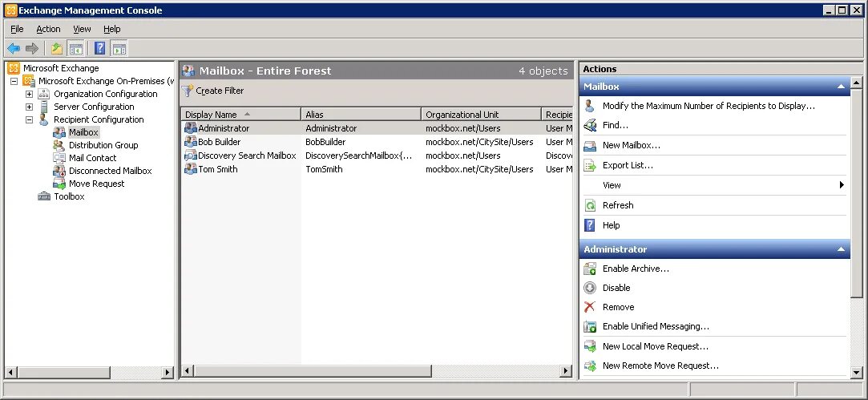Sort by the Alias column header
868x400 pixels.
361,114
